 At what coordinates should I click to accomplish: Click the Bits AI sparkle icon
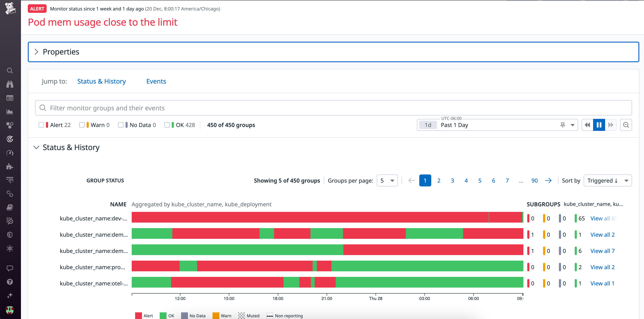point(10,295)
